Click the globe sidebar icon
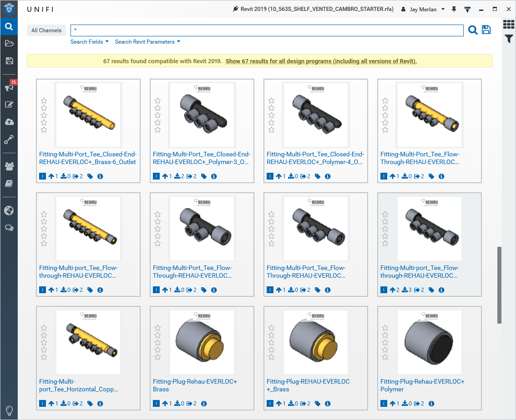The height and width of the screenshot is (420, 516). click(x=9, y=210)
